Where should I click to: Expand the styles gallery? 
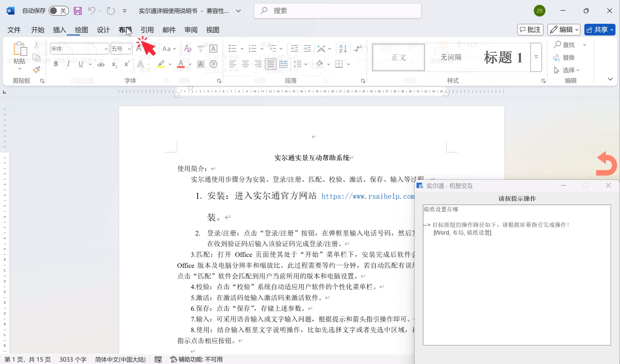click(536, 57)
